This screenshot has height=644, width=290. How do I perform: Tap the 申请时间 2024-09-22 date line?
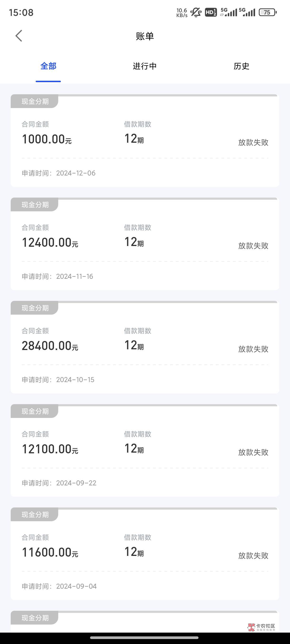point(59,483)
